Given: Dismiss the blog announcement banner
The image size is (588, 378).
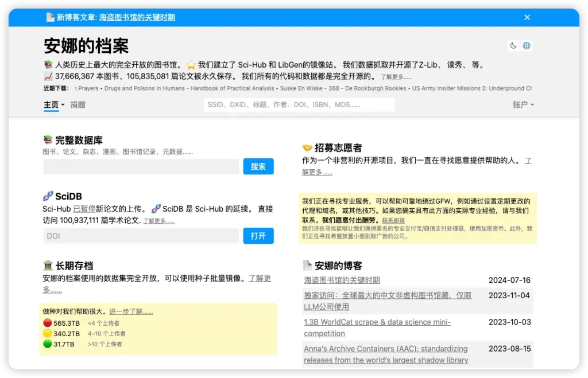Looking at the screenshot, I should 527,17.
